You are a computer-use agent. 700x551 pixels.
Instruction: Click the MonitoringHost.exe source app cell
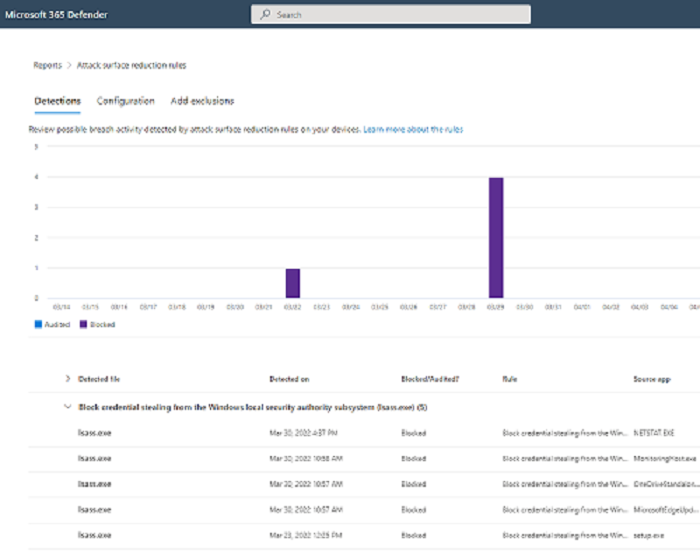pyautogui.click(x=665, y=459)
